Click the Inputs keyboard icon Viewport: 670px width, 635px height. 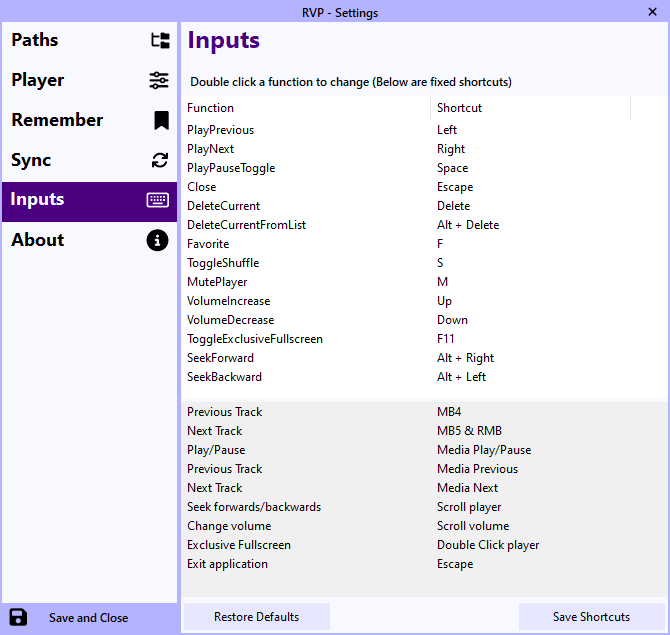[x=158, y=200]
